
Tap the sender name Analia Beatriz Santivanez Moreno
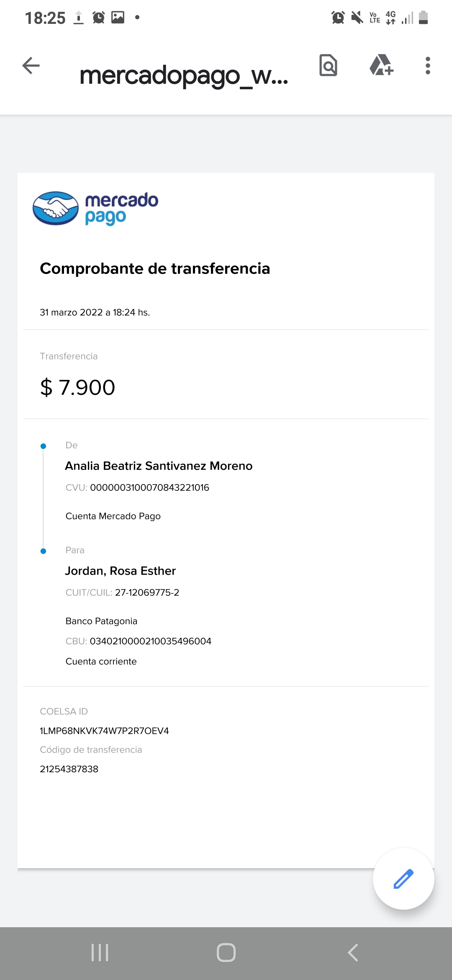point(159,466)
